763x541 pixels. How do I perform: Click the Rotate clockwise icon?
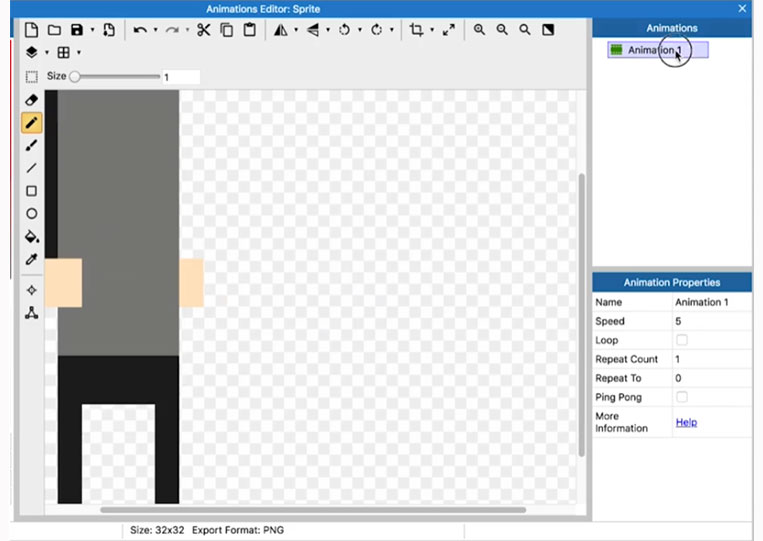click(x=376, y=30)
